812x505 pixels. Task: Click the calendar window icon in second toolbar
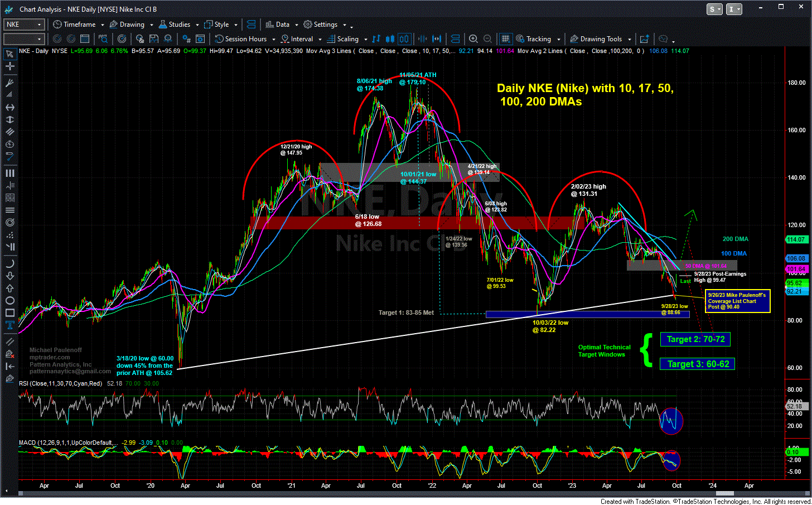coord(85,39)
